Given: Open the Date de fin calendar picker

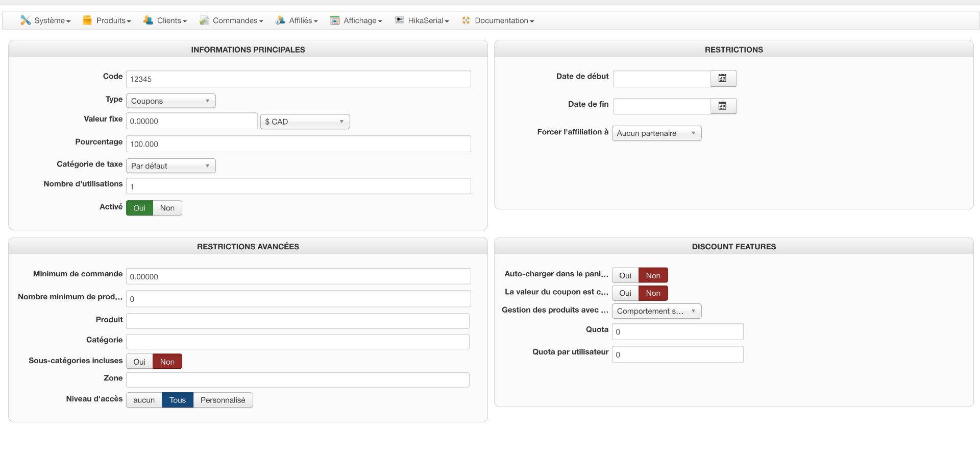Looking at the screenshot, I should 723,106.
